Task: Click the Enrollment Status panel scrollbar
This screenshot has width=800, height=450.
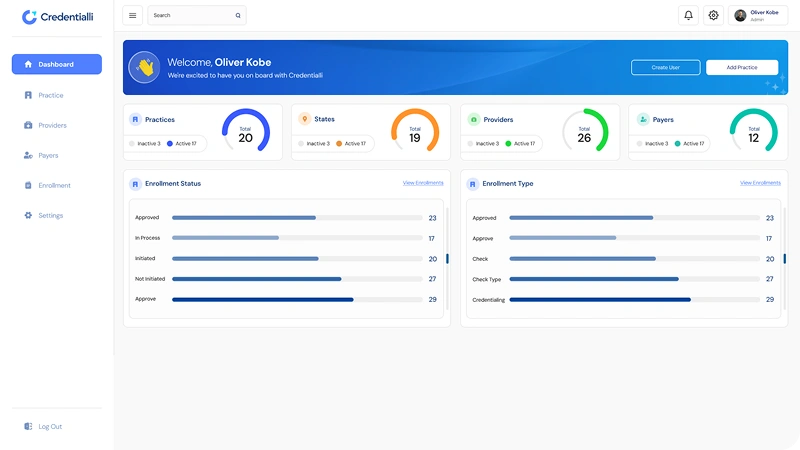Action: click(447, 258)
